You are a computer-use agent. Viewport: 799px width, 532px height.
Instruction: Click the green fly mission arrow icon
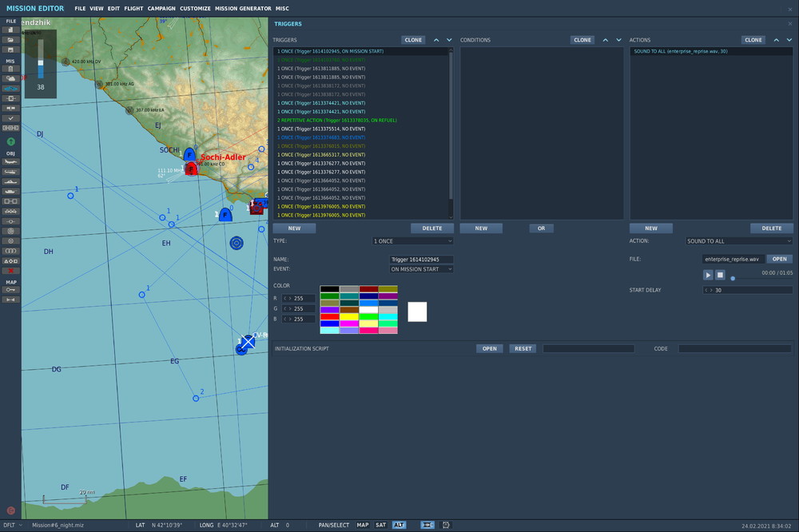pos(11,141)
